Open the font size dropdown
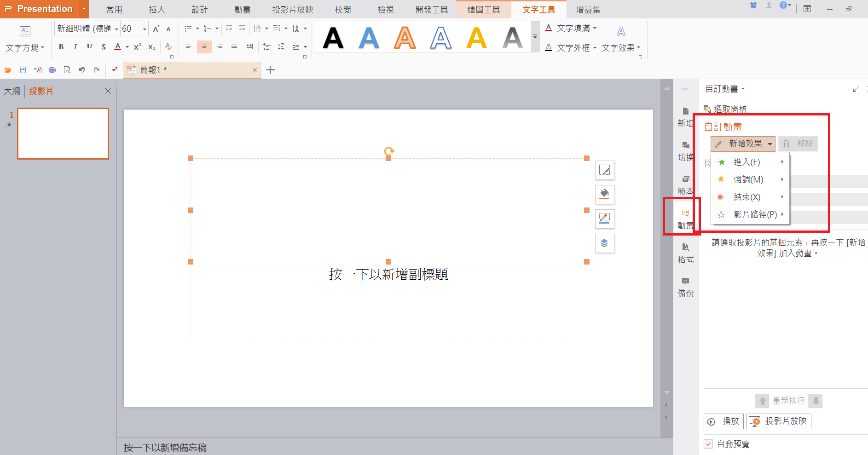 tap(145, 29)
